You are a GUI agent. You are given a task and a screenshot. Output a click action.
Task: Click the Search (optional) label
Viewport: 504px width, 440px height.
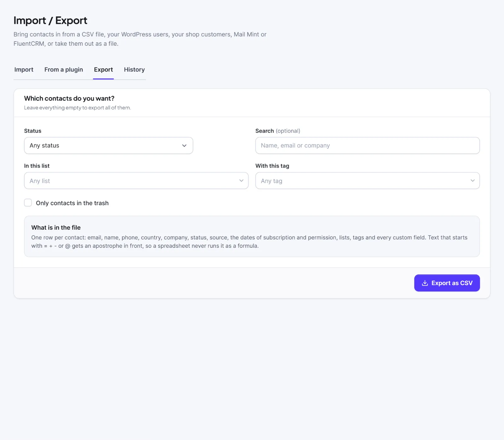(x=278, y=131)
